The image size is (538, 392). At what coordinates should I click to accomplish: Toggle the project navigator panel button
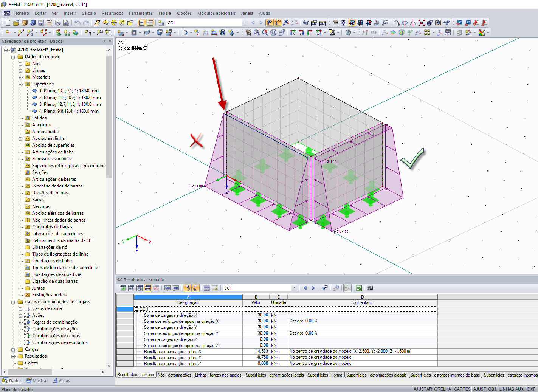click(x=141, y=23)
